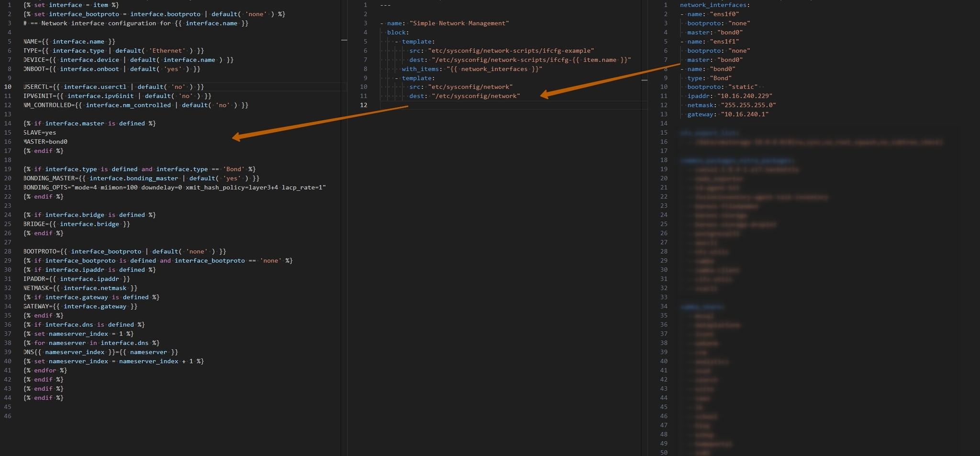Image resolution: width=980 pixels, height=456 pixels.
Task: Click the ifcfg-example src path
Action: (x=511, y=51)
